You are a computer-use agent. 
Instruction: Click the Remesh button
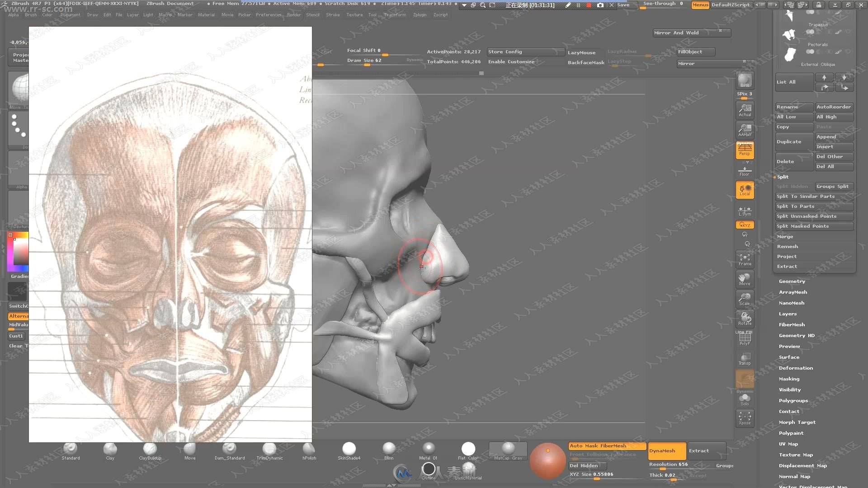coord(788,246)
